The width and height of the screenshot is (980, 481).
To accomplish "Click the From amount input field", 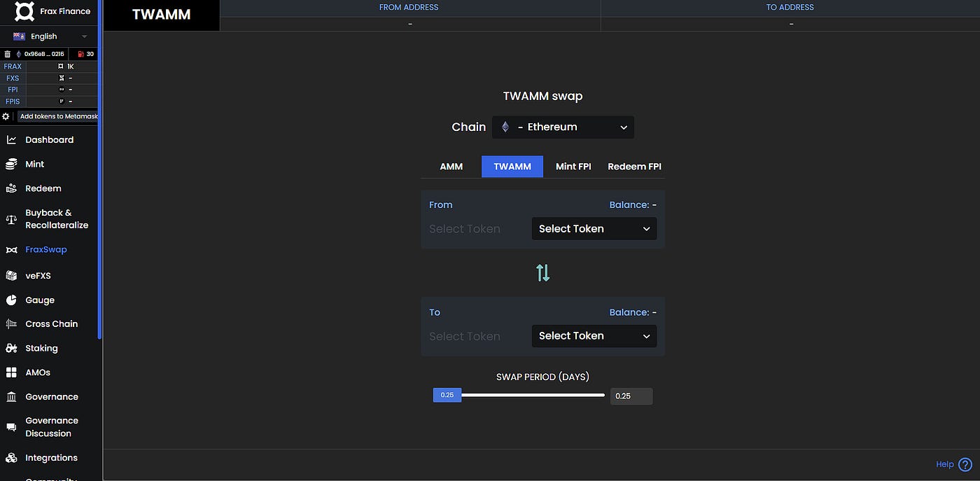I will (x=477, y=229).
